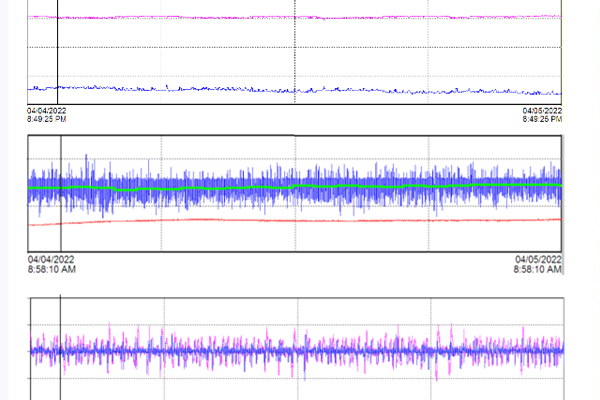Image resolution: width=600 pixels, height=400 pixels.
Task: Select the vertical time cursor in the top trend chart
Action: [x=57, y=52]
